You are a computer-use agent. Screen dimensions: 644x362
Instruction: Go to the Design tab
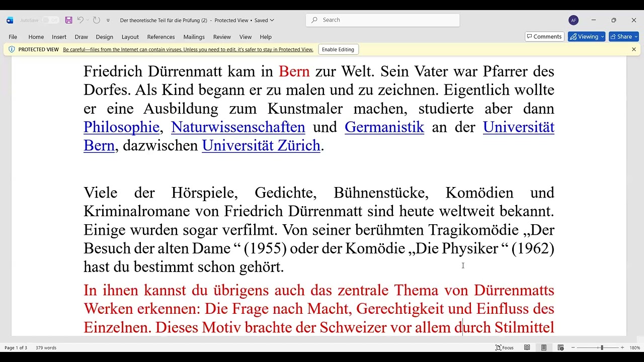105,37
